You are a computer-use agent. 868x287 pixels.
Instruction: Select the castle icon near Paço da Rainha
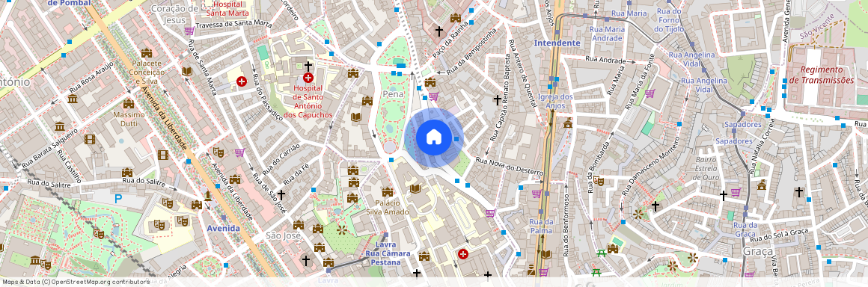coord(455,18)
